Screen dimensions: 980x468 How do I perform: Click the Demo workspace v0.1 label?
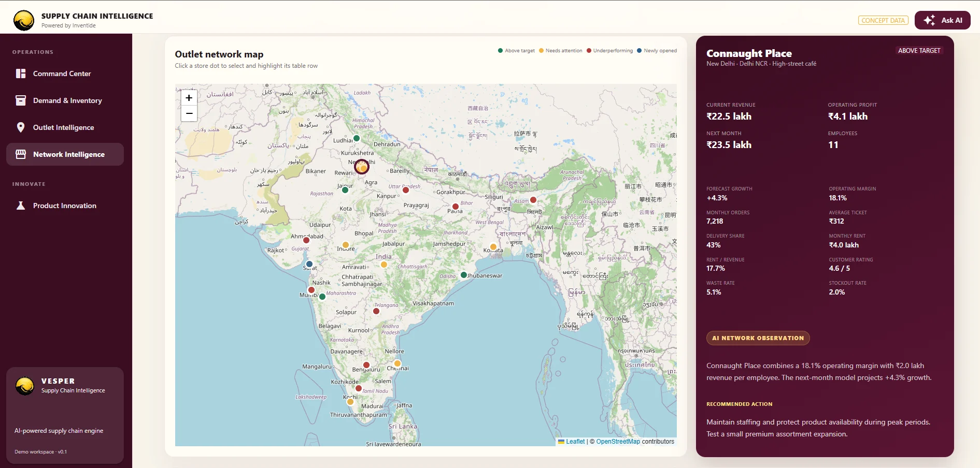click(40, 452)
